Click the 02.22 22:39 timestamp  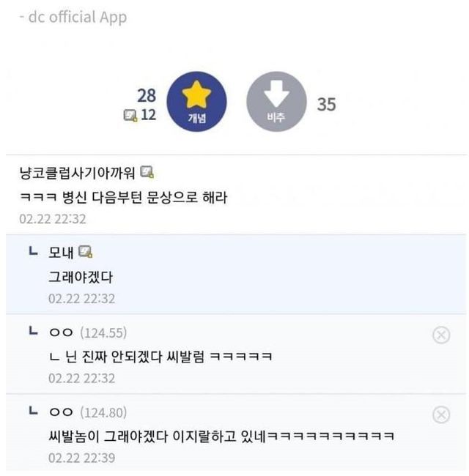click(x=81, y=458)
